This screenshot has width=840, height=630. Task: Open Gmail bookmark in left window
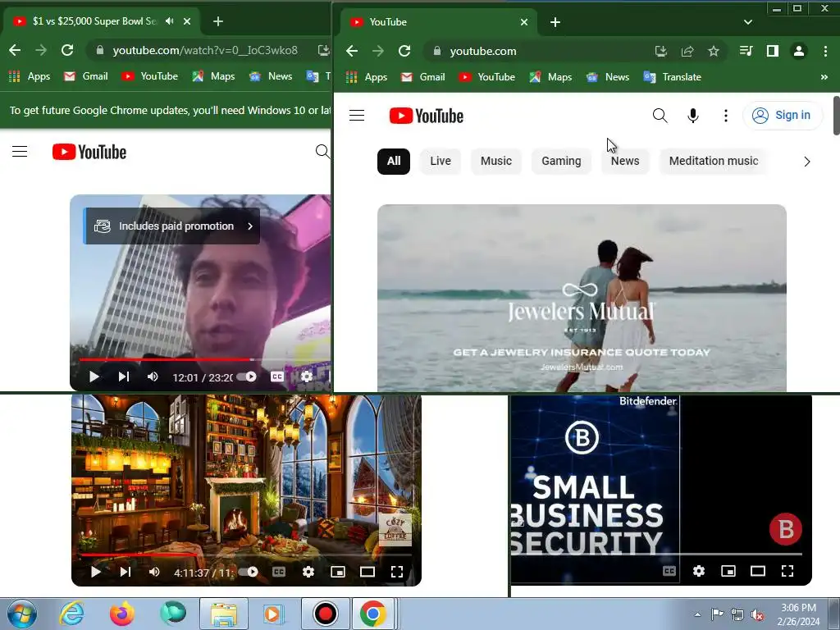coord(85,76)
